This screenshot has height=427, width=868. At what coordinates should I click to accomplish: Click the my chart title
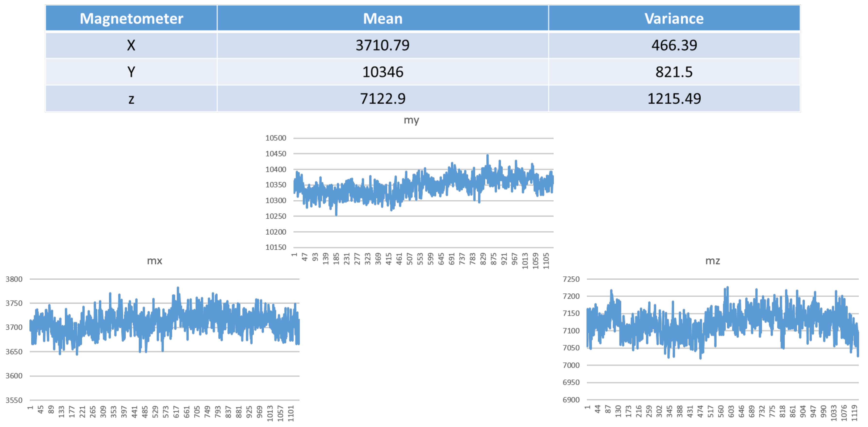click(x=411, y=120)
